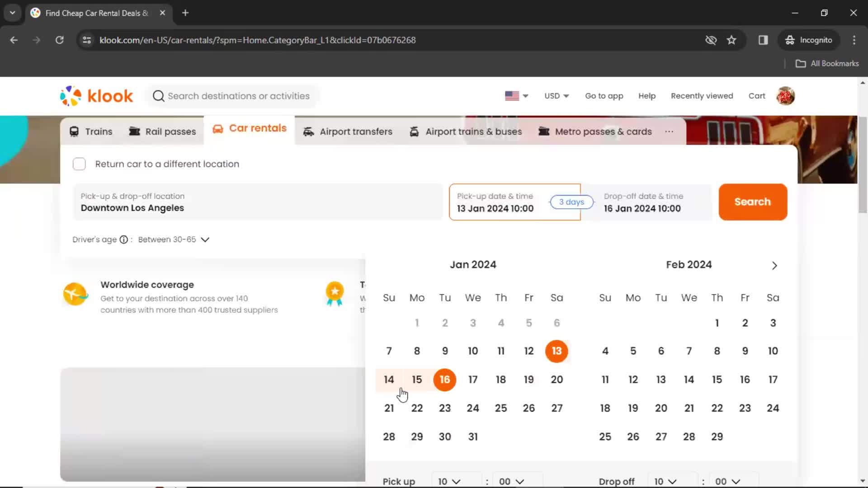
Task: Click the search magnifier icon
Action: (x=157, y=96)
